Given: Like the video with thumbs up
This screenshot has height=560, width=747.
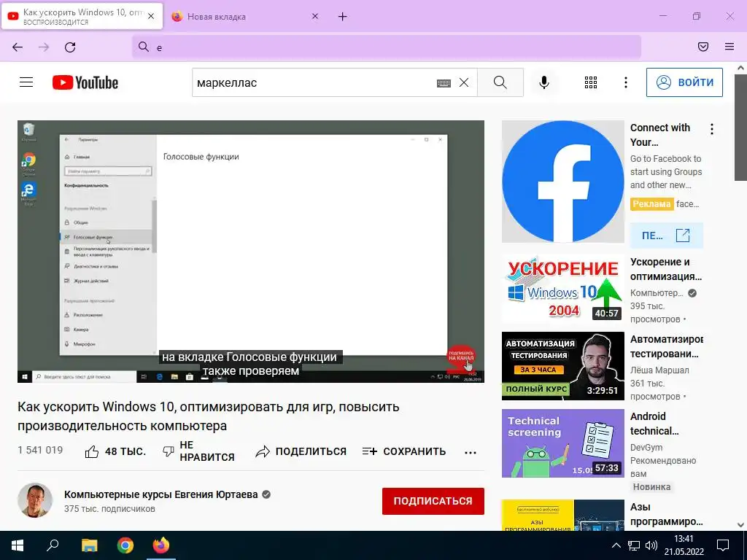Looking at the screenshot, I should pyautogui.click(x=115, y=451).
